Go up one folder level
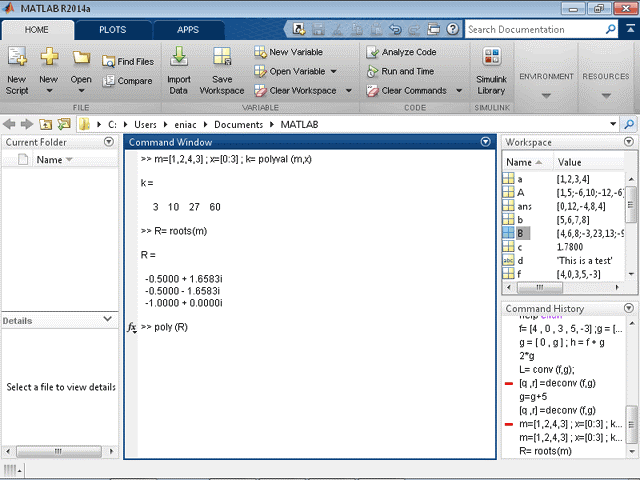The image size is (640, 480). click(45, 124)
